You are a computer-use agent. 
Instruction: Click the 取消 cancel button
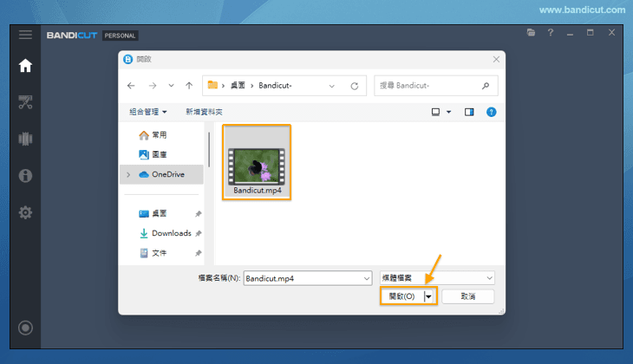coord(467,296)
